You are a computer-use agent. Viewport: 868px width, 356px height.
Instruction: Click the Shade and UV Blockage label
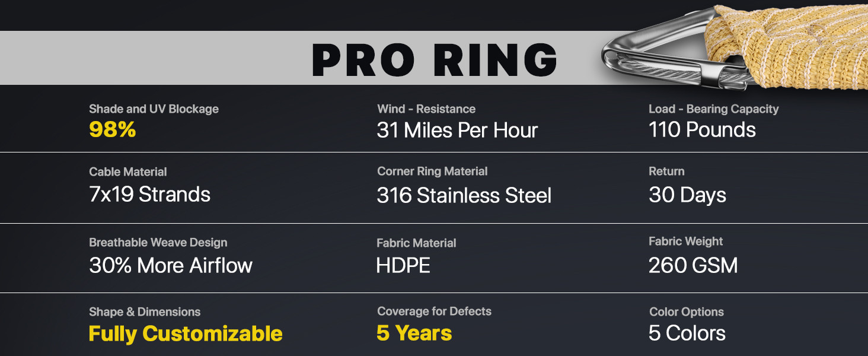coord(154,109)
